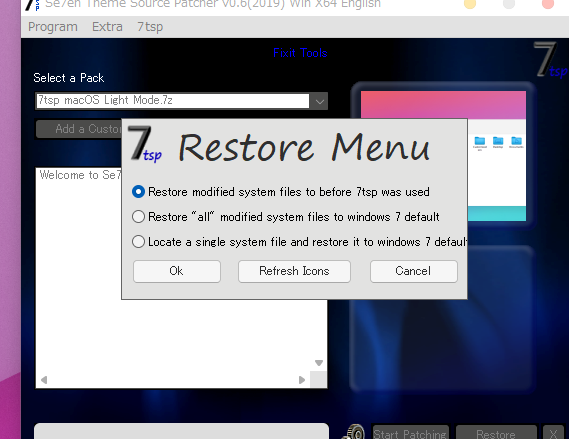569x439 pixels.
Task: Click the Start Patching button
Action: 410,433
